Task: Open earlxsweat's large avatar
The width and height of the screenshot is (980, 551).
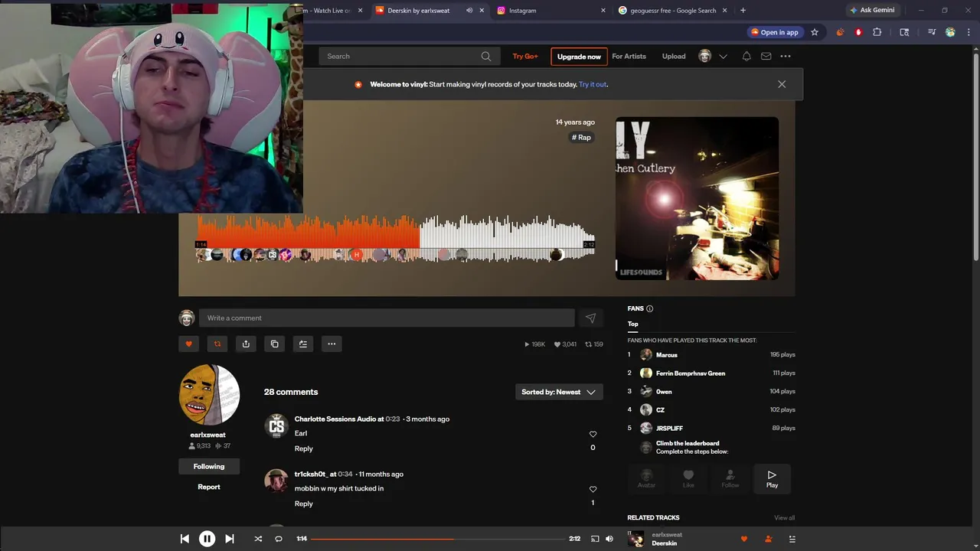Action: (209, 395)
